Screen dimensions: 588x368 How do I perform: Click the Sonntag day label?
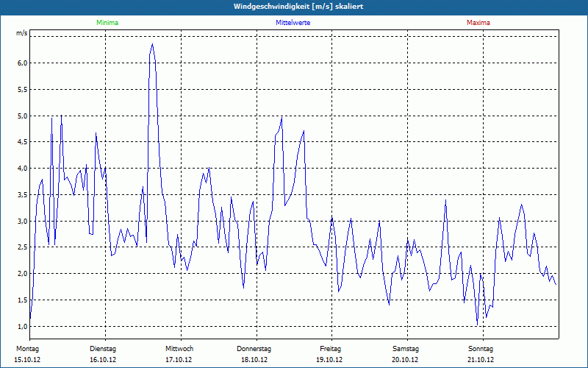pos(481,349)
